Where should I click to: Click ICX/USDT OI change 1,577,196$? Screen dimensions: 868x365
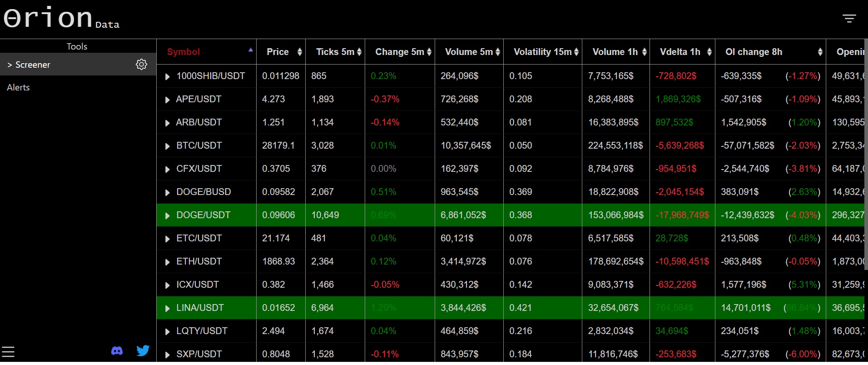click(x=744, y=285)
